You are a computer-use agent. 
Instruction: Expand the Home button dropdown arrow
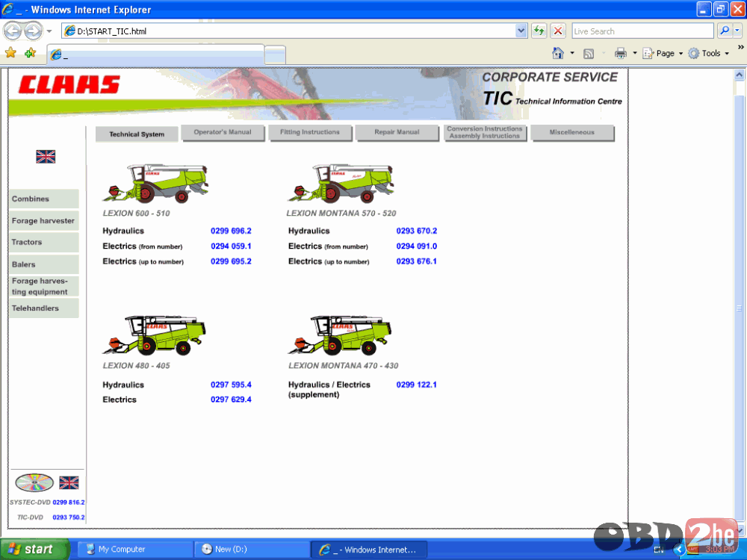click(572, 53)
